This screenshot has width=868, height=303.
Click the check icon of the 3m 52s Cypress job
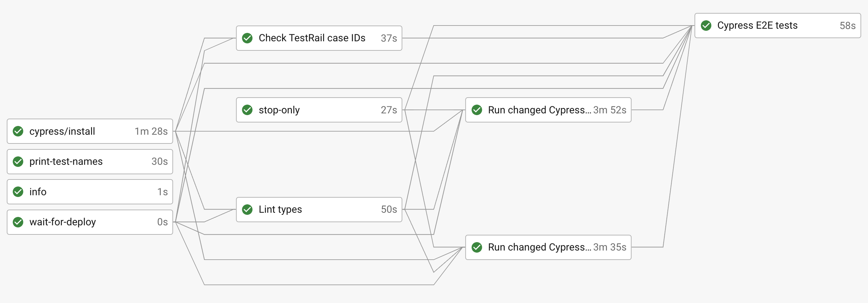[477, 110]
